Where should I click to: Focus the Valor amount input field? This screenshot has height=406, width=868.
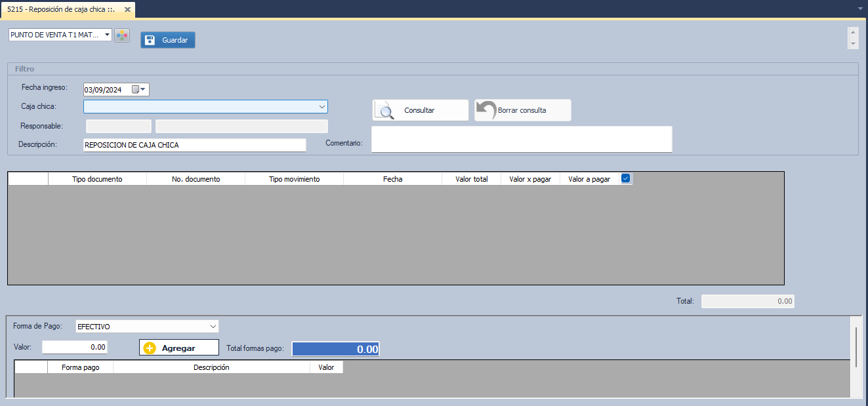tap(75, 347)
